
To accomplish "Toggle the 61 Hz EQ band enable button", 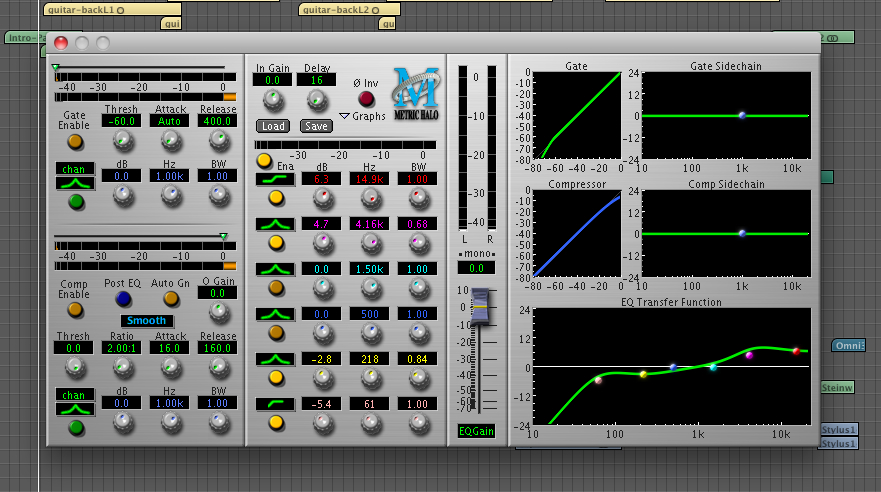I will pyautogui.click(x=275, y=422).
